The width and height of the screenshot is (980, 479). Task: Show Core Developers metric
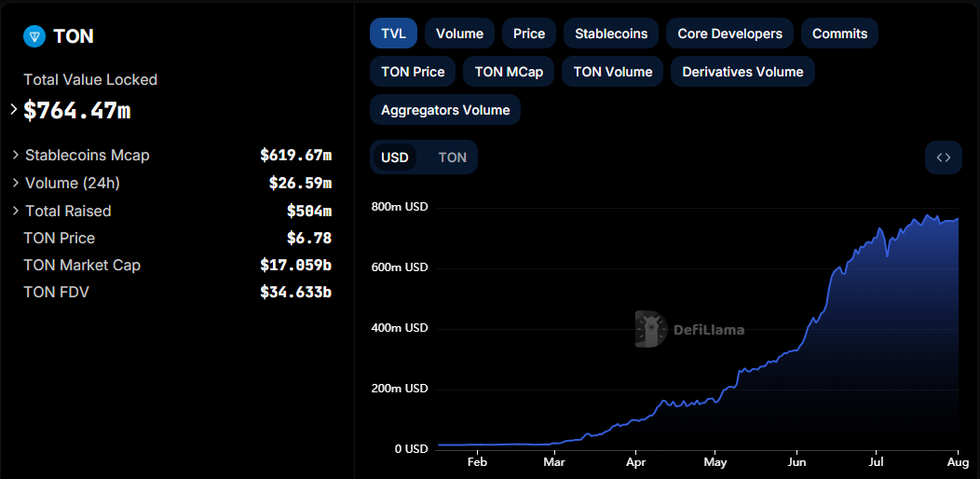click(730, 34)
